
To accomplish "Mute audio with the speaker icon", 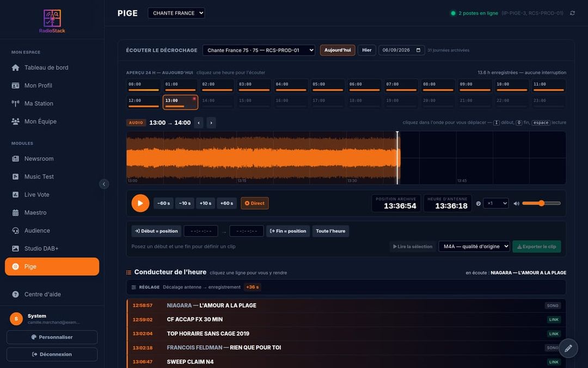I will coord(516,203).
